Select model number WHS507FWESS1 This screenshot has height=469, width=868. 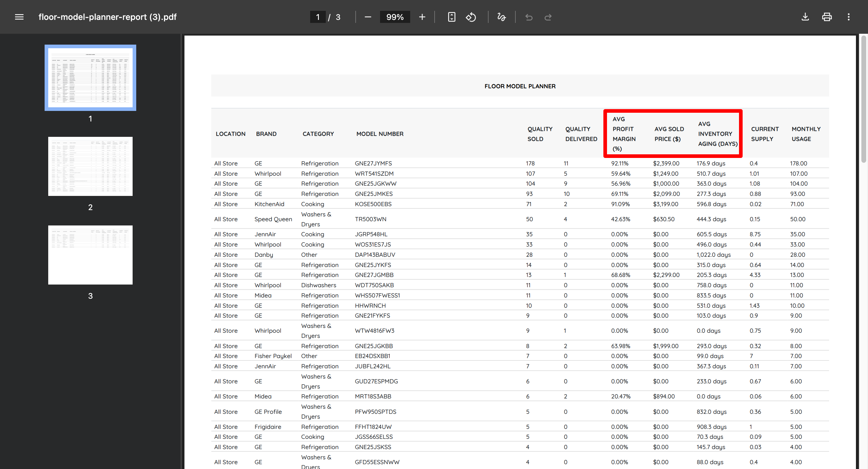(377, 295)
